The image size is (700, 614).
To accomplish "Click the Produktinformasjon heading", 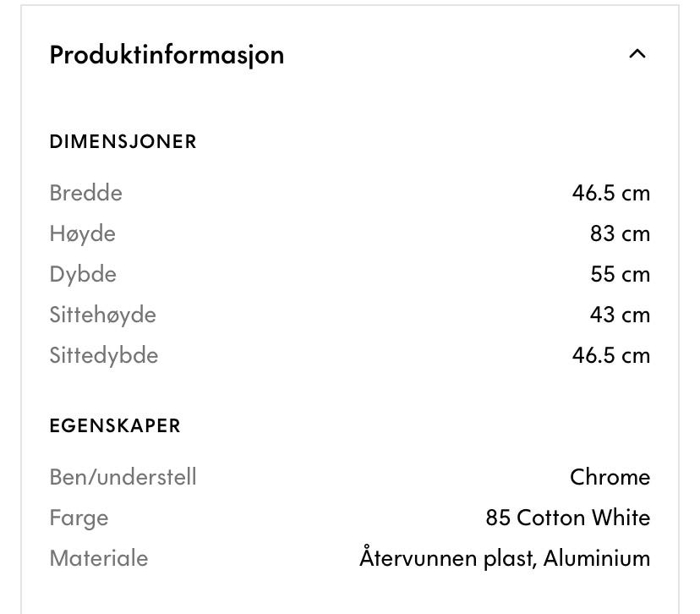I will (167, 55).
